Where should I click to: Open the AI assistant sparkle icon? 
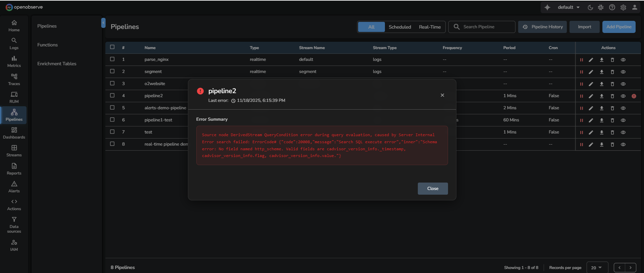tap(547, 7)
